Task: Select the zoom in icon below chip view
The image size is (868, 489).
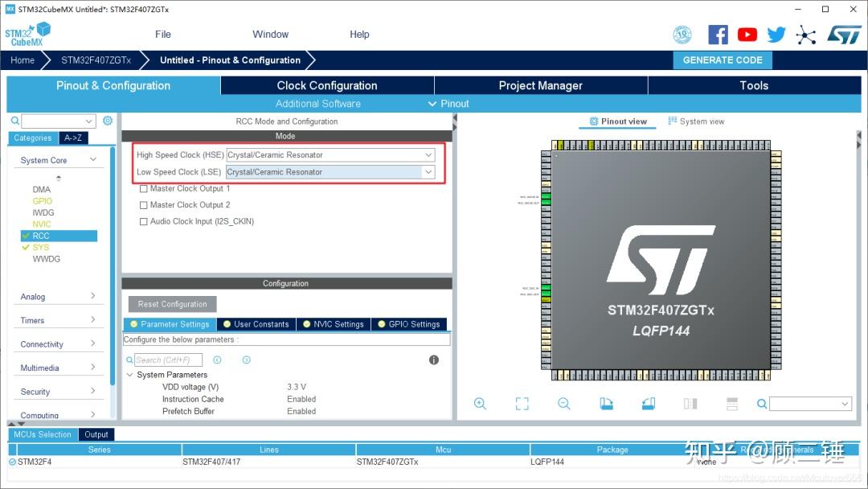Action: [x=480, y=403]
